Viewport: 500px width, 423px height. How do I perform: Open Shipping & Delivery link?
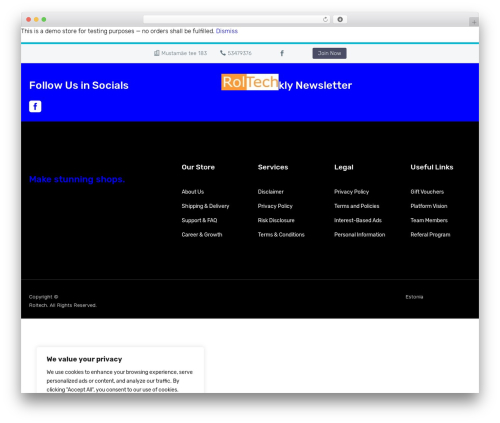(205, 206)
